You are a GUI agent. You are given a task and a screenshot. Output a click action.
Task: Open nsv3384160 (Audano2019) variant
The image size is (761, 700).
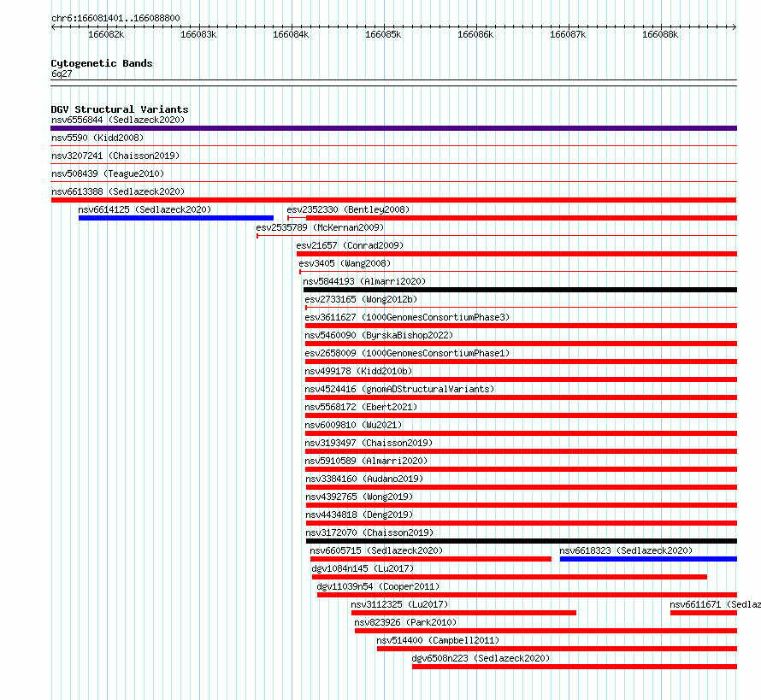[364, 479]
